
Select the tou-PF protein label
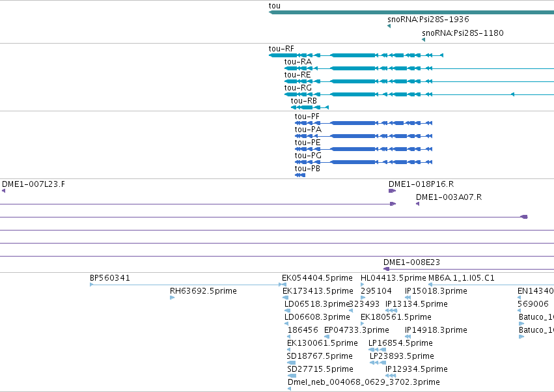[x=307, y=117]
